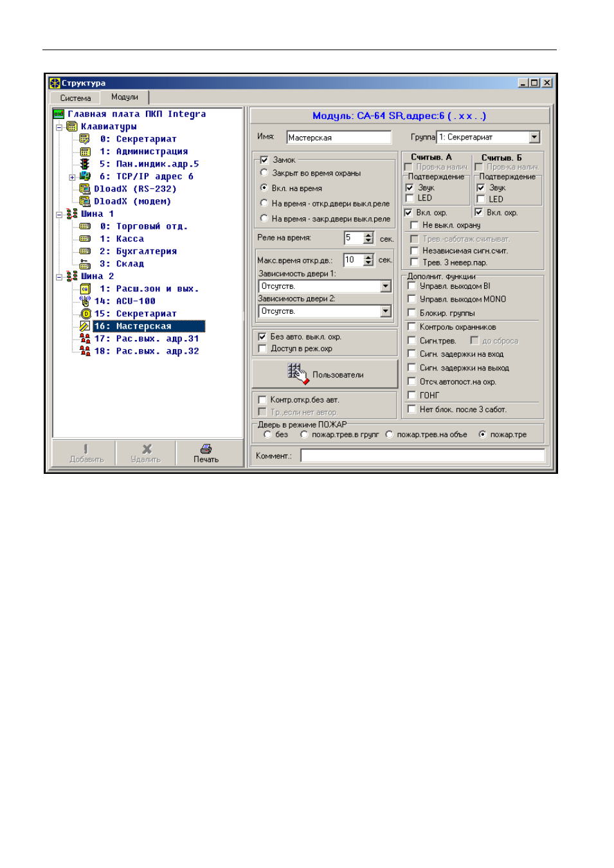This screenshot has width=614, height=868.
Task: Click the module icon beside 3: Склад
Action: tap(85, 264)
